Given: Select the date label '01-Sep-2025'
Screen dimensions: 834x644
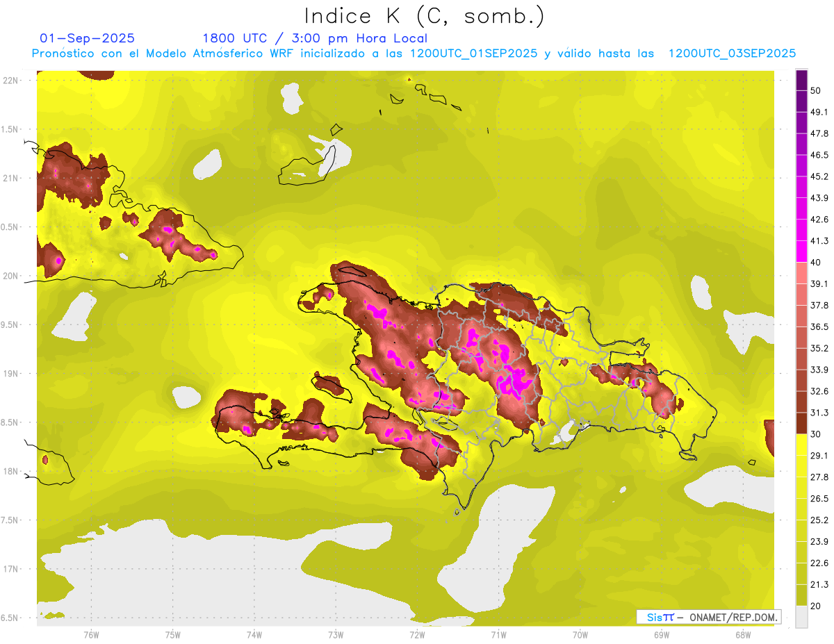Looking at the screenshot, I should [x=88, y=38].
